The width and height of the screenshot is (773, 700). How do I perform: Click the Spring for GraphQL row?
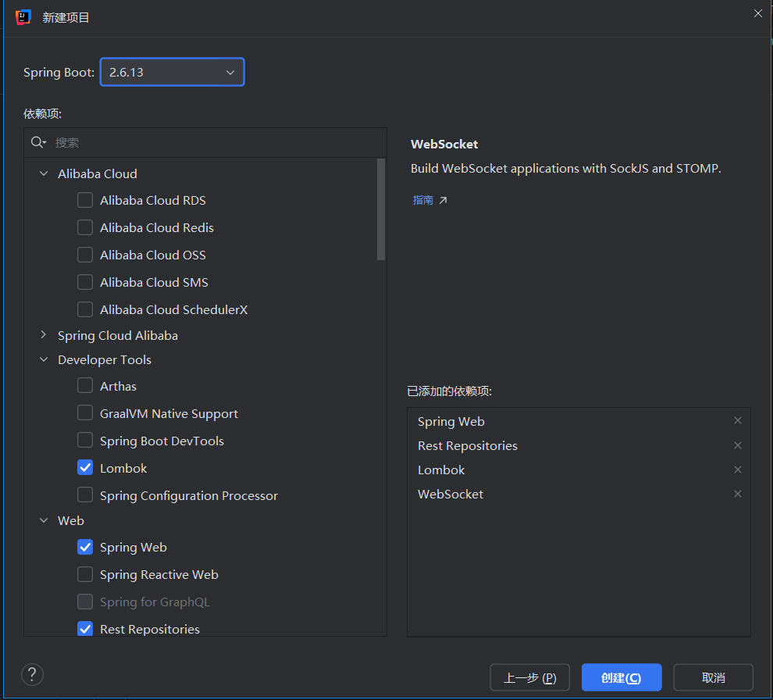coord(155,602)
